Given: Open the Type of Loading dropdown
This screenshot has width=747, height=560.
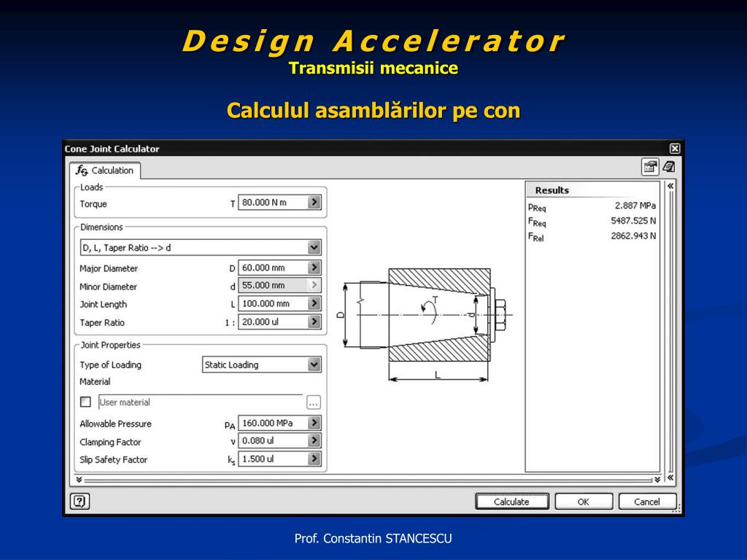Looking at the screenshot, I should tap(314, 365).
